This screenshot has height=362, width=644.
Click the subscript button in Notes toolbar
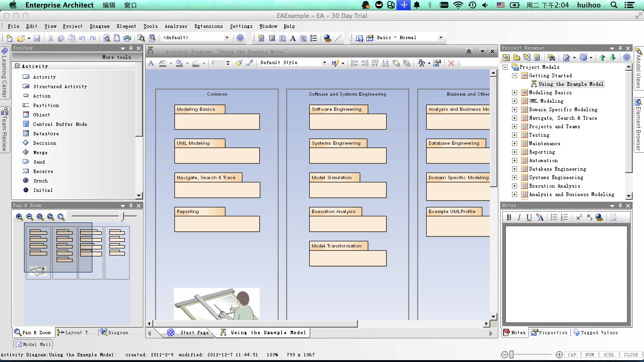click(x=589, y=217)
